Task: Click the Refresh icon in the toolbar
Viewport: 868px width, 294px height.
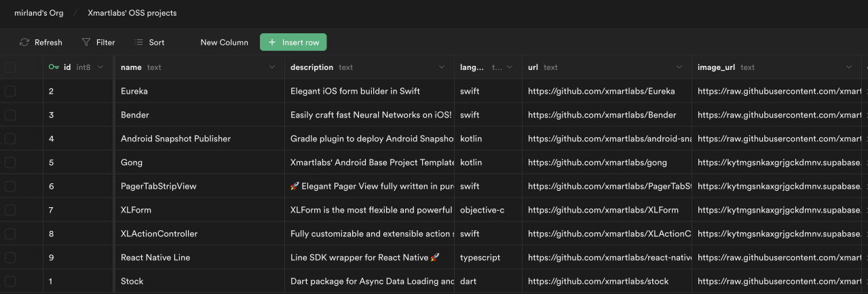Action: click(x=24, y=42)
